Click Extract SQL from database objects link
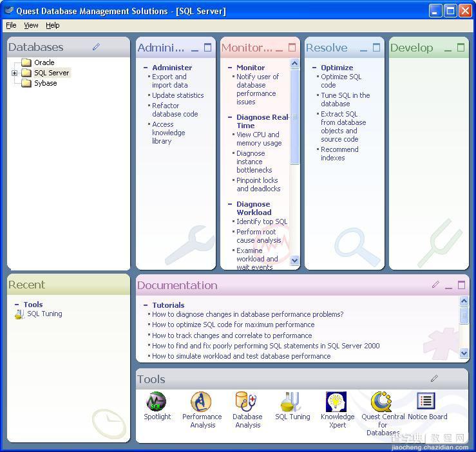Viewport: 476px width, 452px height. [x=343, y=127]
